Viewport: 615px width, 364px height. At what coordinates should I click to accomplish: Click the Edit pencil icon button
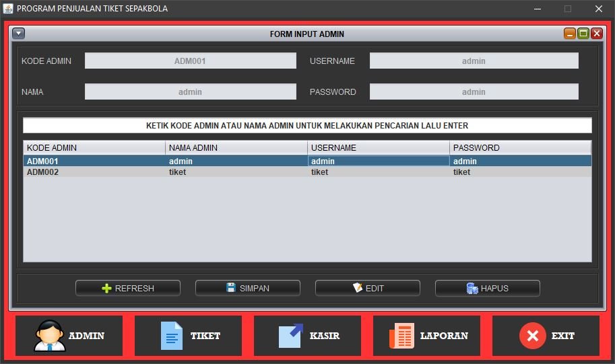pos(368,288)
